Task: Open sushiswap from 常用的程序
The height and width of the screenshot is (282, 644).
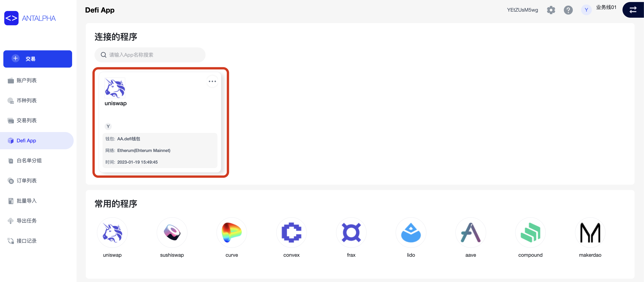Action: pos(172,232)
